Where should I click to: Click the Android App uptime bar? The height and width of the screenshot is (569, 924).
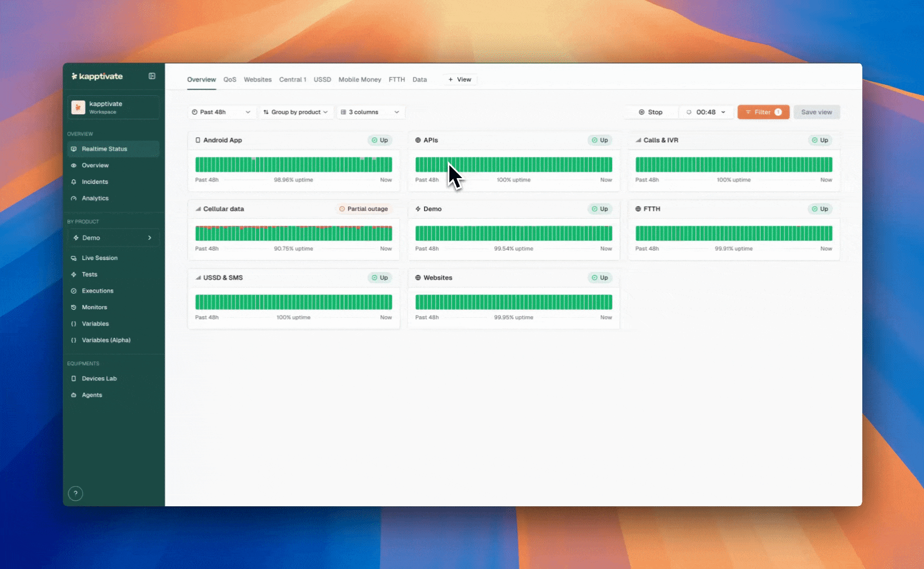[293, 164]
